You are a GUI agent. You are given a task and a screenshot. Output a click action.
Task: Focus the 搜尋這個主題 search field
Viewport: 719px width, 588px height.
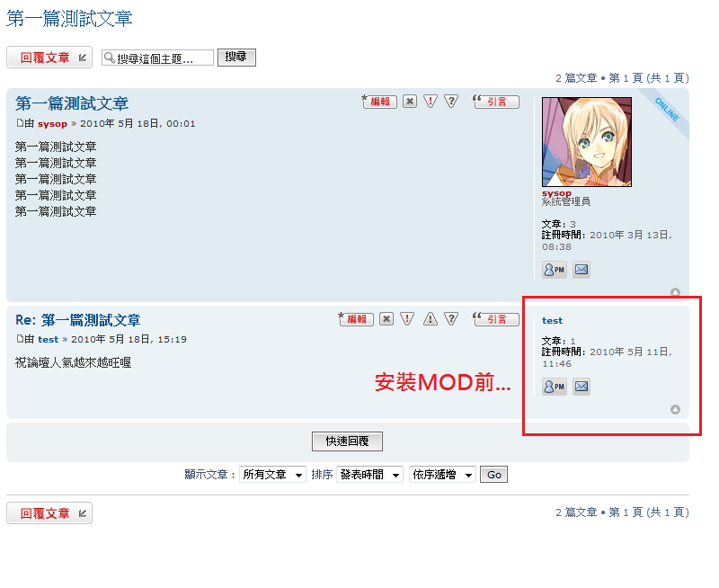(157, 58)
